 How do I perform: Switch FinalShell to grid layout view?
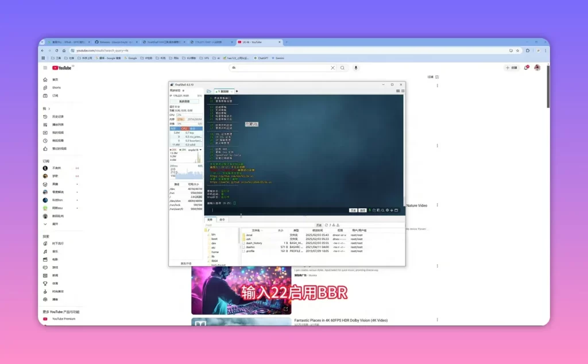[398, 91]
